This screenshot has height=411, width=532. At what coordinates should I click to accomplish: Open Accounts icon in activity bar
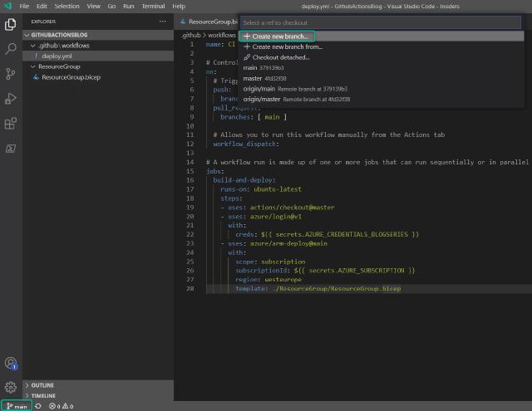pos(11,363)
